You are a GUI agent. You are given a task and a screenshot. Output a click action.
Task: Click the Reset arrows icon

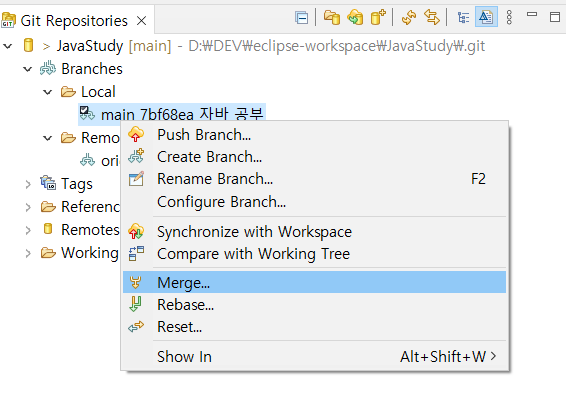pos(136,327)
